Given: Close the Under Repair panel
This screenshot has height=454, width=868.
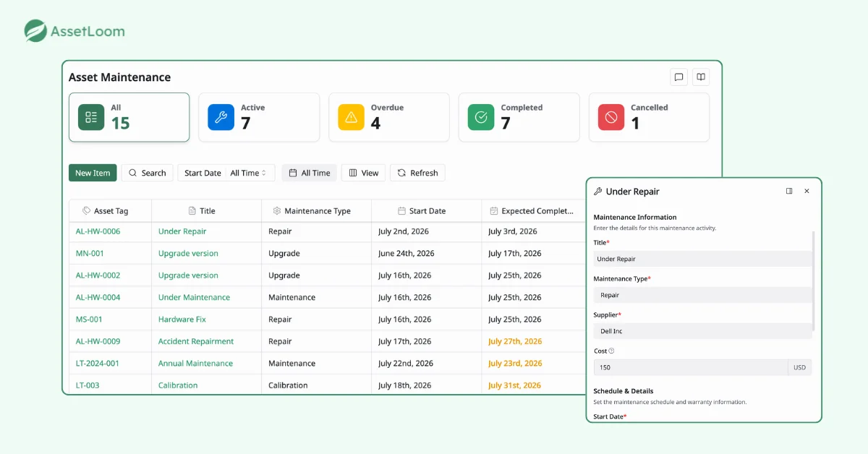Looking at the screenshot, I should (x=807, y=192).
